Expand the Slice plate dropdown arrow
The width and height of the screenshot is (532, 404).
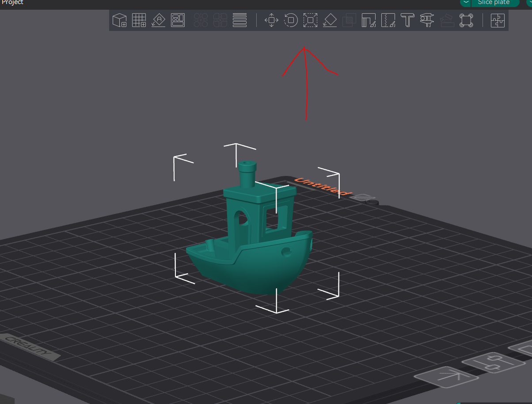(466, 3)
